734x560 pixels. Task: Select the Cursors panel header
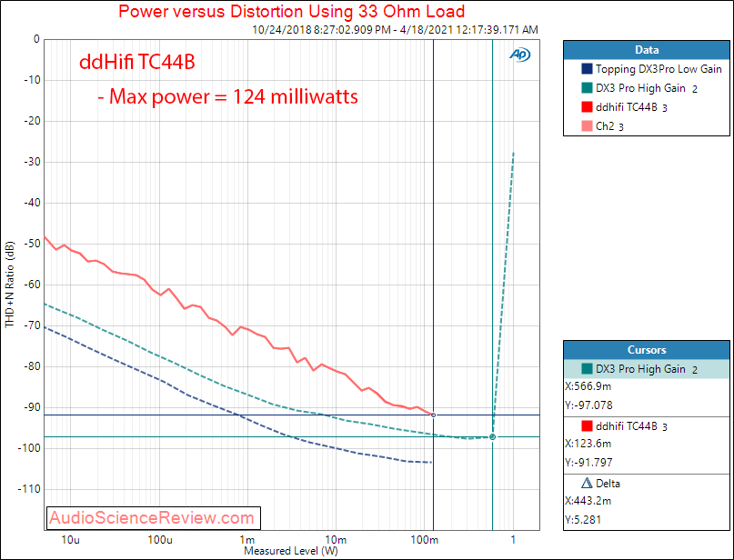click(647, 350)
